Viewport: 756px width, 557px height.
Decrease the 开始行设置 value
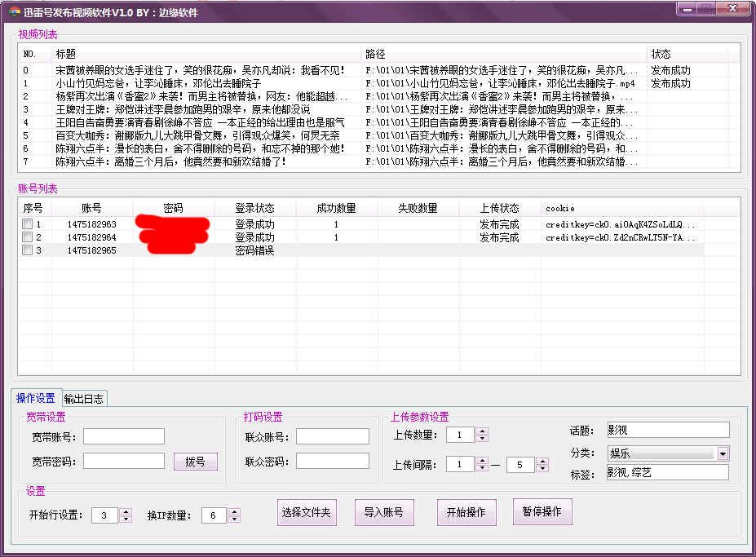coord(126,519)
